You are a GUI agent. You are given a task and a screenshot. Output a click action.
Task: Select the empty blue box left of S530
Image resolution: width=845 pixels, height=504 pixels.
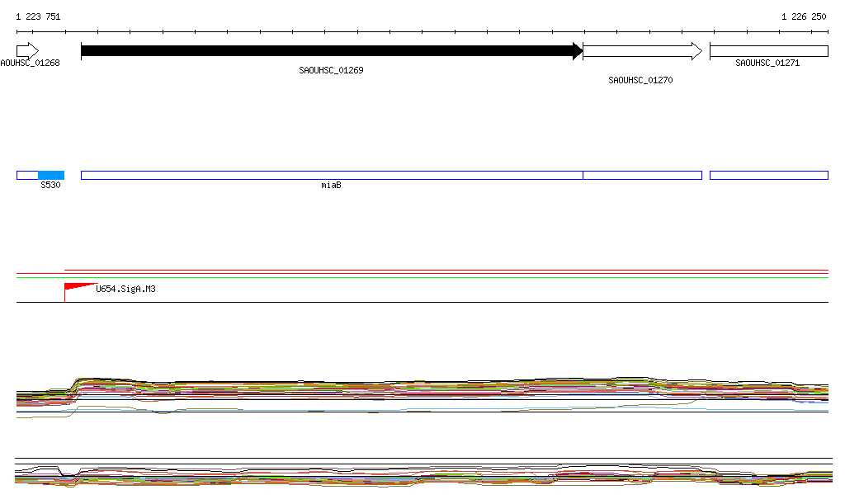coord(27,175)
